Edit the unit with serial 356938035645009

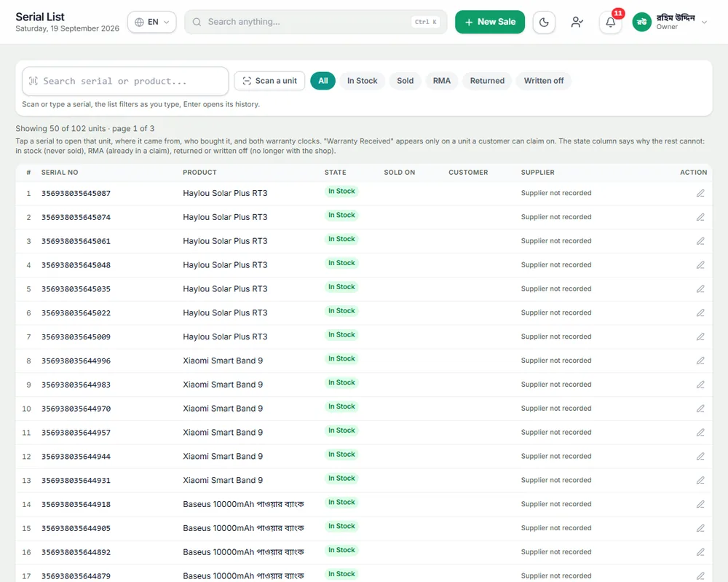700,337
